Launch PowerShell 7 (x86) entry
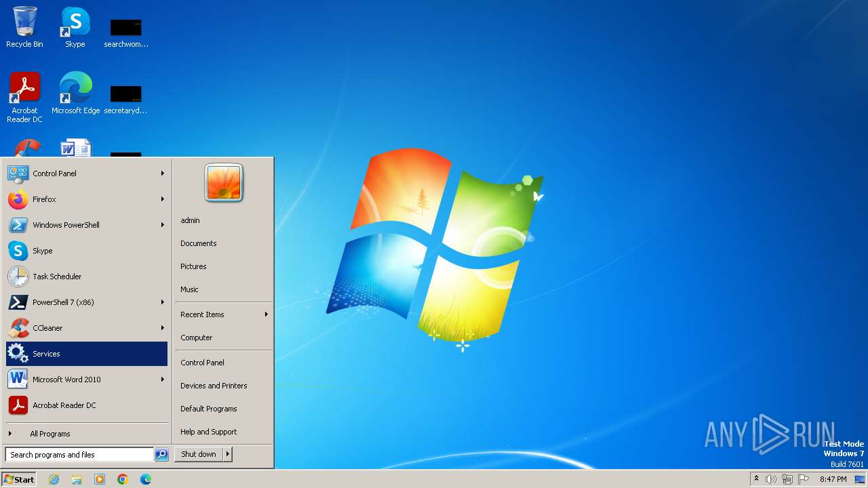The height and width of the screenshot is (488, 868). pos(87,302)
